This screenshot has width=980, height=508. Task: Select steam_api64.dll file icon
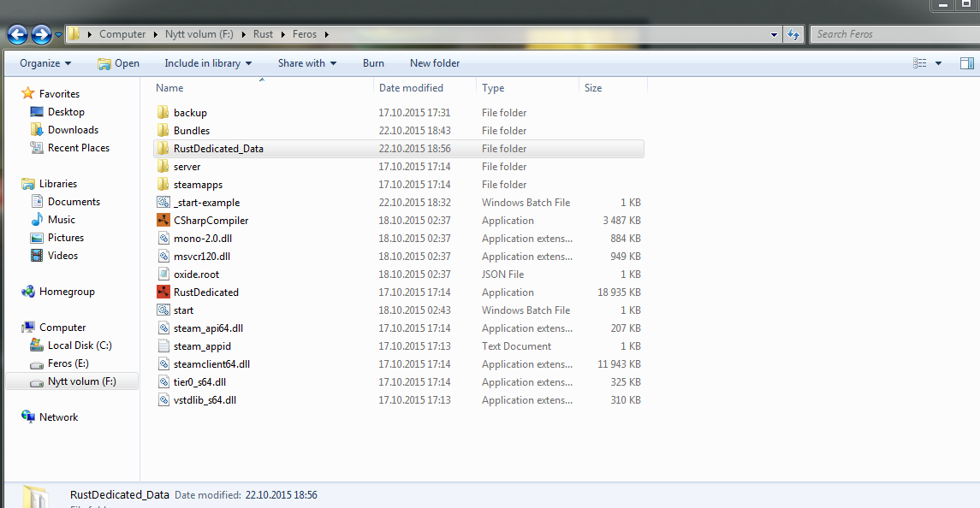pyautogui.click(x=163, y=328)
